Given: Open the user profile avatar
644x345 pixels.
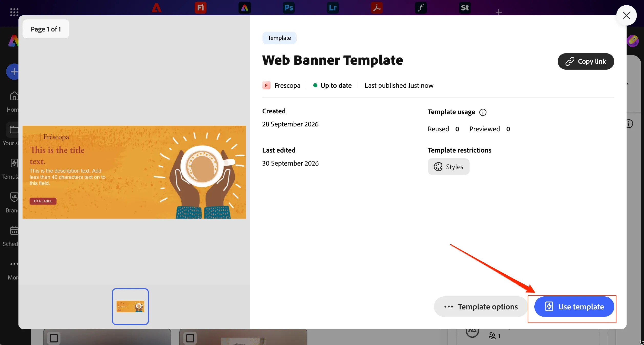Looking at the screenshot, I should coord(633,41).
